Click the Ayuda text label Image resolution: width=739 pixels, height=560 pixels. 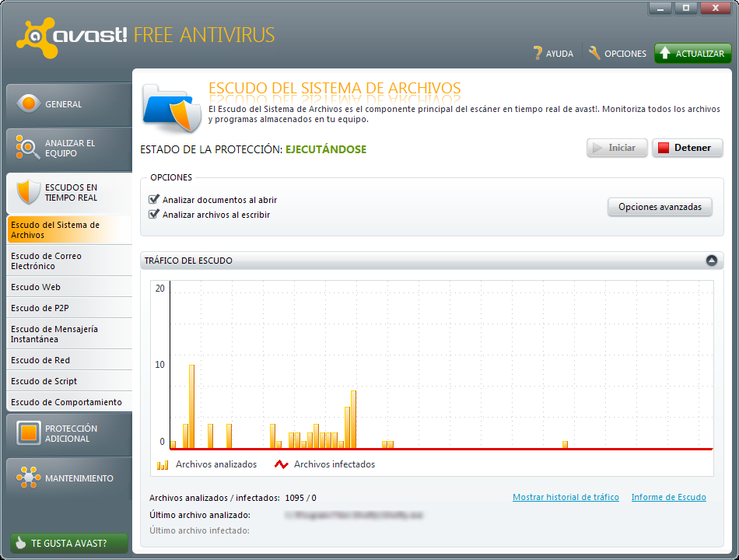(x=559, y=54)
